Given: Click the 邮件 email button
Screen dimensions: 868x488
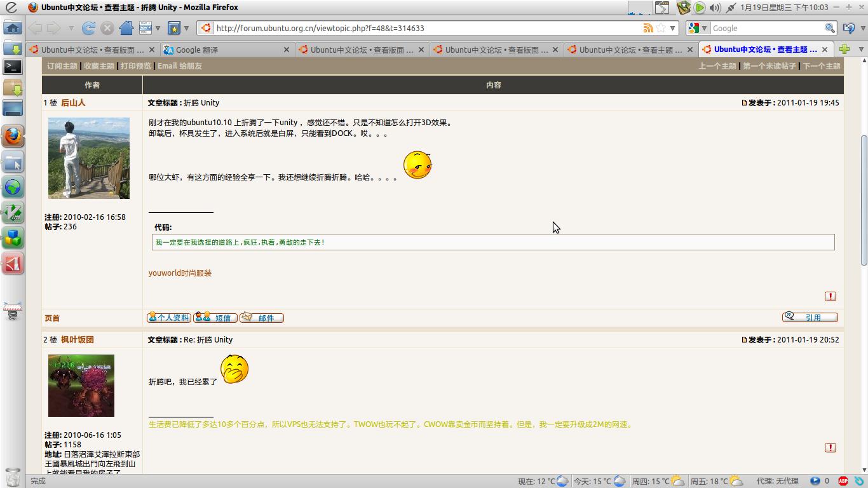Looking at the screenshot, I should click(x=262, y=317).
